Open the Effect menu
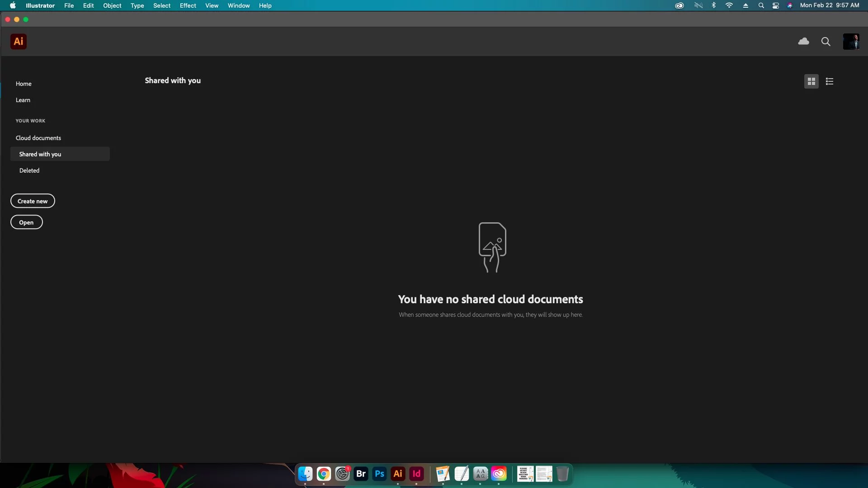This screenshot has height=488, width=868. click(x=188, y=5)
